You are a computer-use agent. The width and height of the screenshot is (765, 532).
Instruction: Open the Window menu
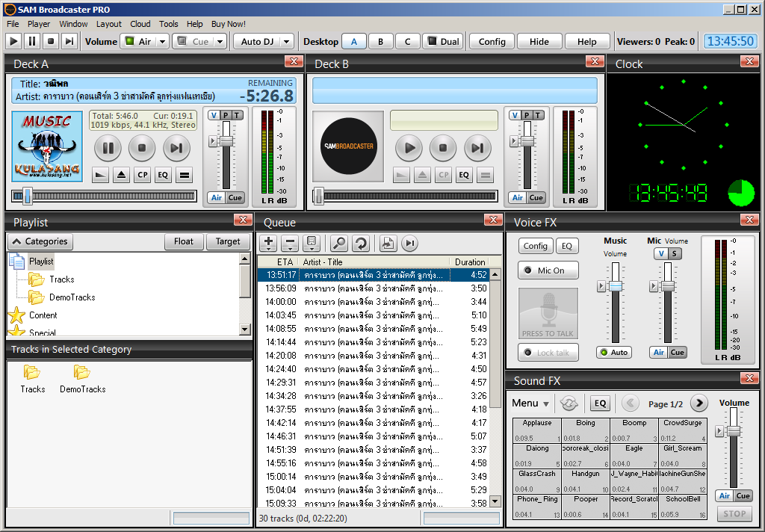click(x=73, y=24)
